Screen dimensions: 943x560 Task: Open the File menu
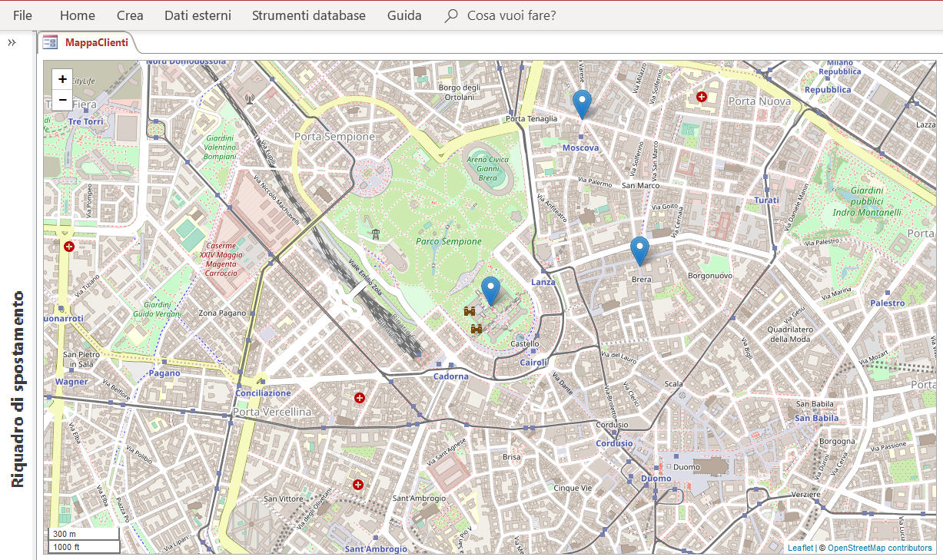click(23, 15)
